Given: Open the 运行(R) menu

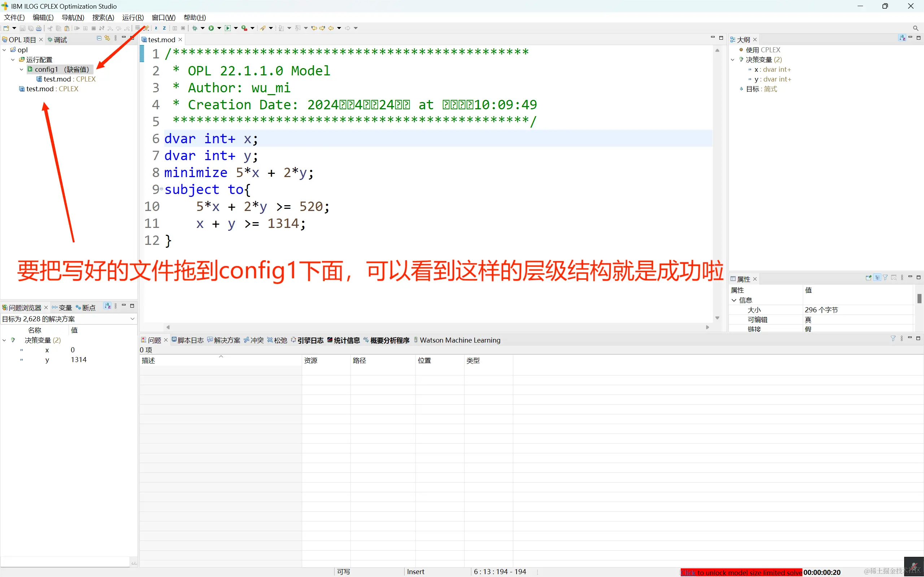Looking at the screenshot, I should coord(132,18).
